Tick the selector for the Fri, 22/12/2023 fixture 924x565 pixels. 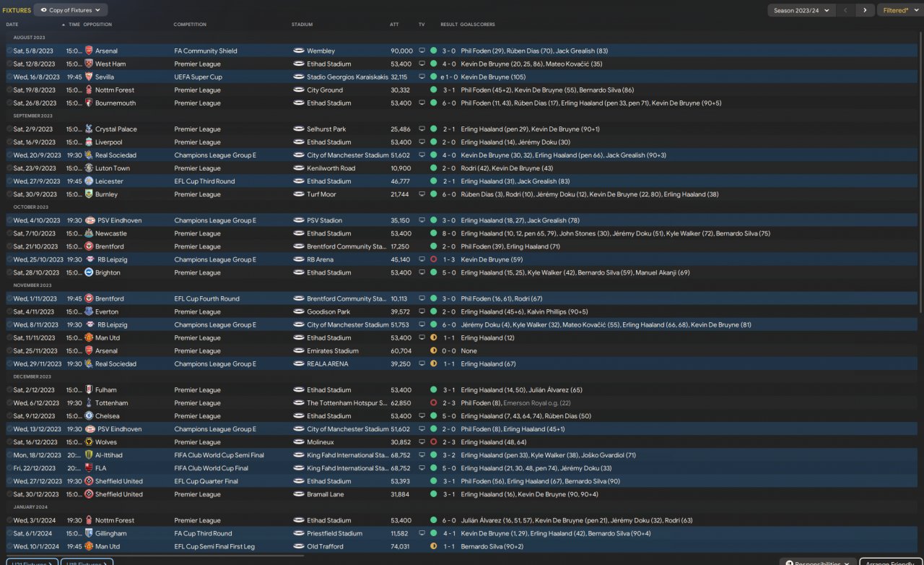[9, 468]
